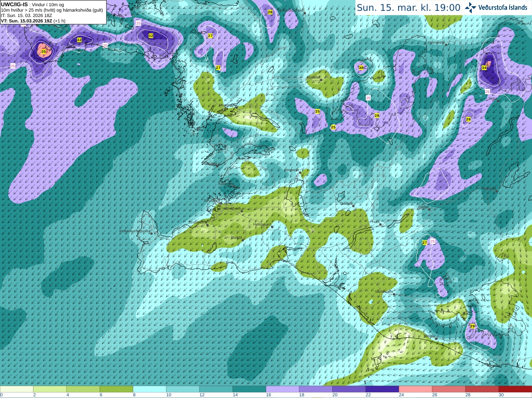The image size is (532, 398).
Task: Click the Veðurstofa Íslands name text
Action: pos(502,7)
